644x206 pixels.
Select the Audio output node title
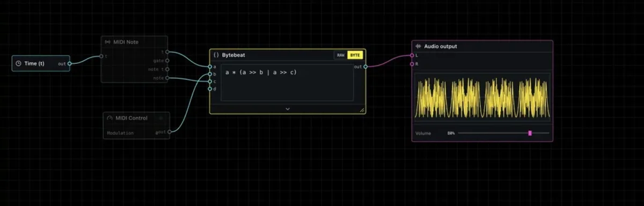pos(441,47)
